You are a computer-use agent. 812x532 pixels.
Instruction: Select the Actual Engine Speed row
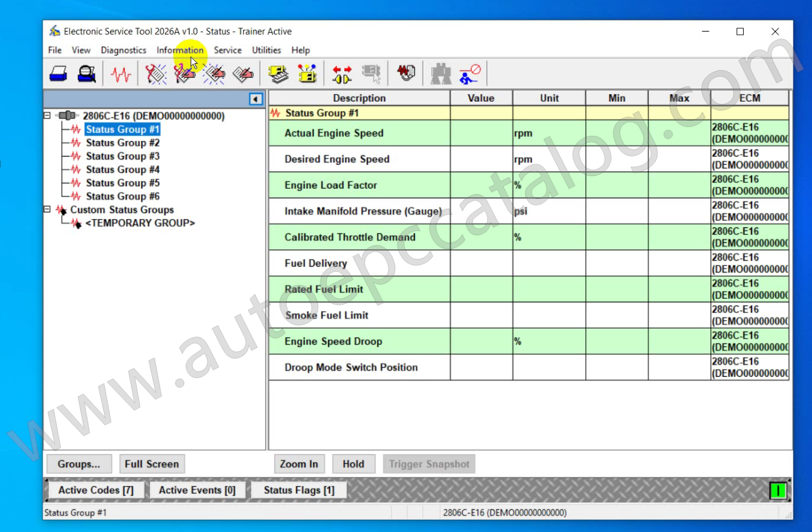tap(528, 133)
